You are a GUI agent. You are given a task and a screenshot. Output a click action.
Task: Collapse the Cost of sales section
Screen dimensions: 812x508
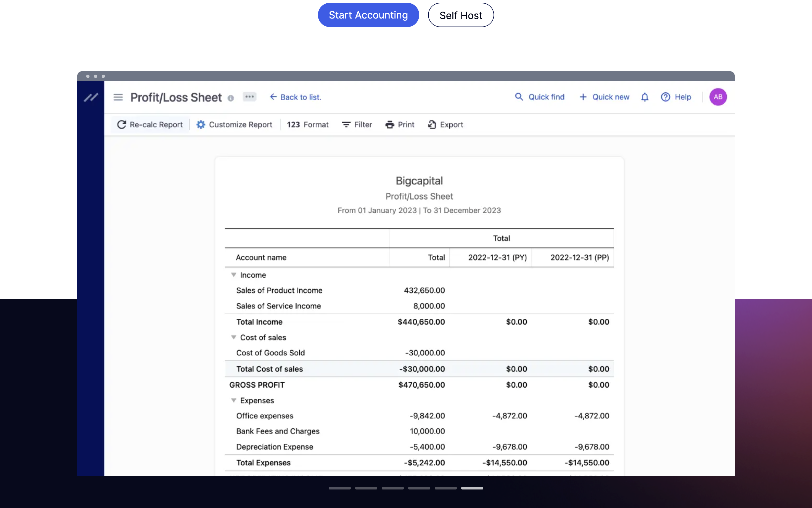(234, 337)
